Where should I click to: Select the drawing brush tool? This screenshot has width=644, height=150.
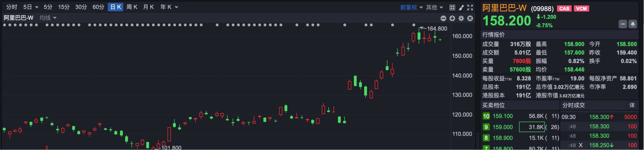461,7
